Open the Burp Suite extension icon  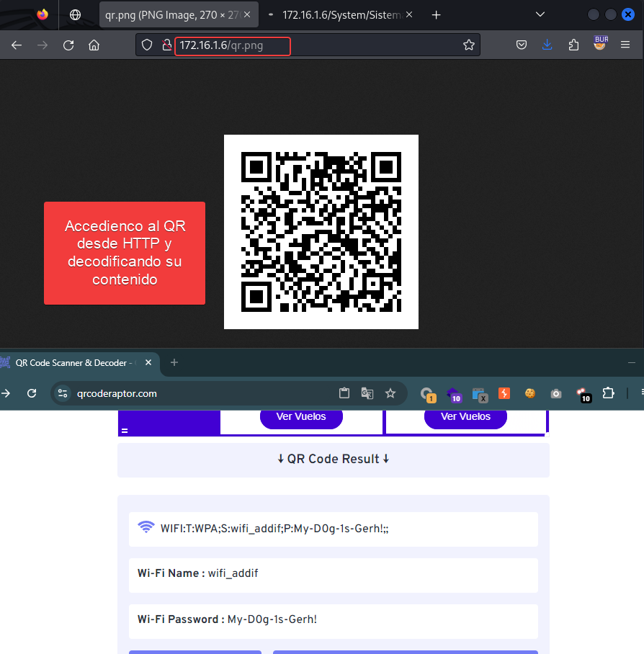600,44
